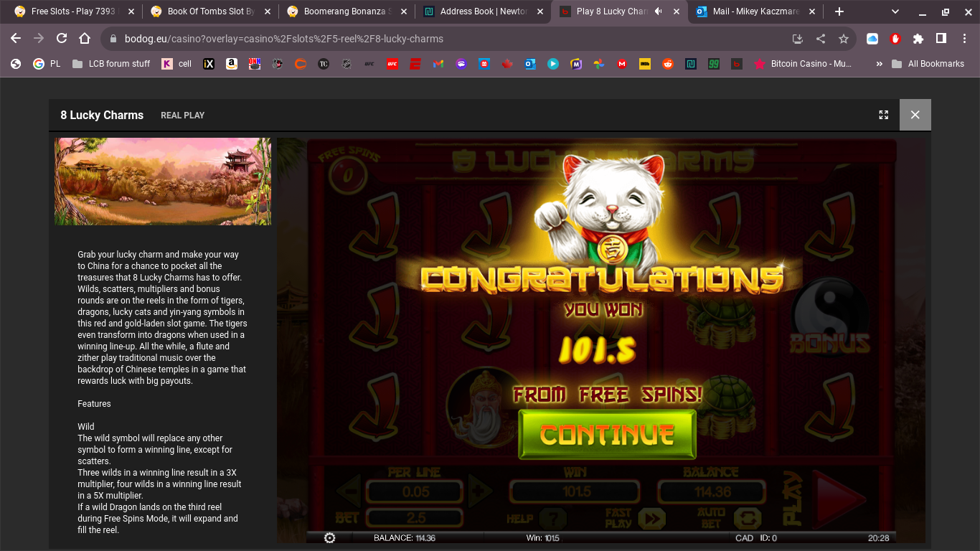Close the 8 Lucky Charms game overlay
This screenshot has width=980, height=551.
point(915,115)
